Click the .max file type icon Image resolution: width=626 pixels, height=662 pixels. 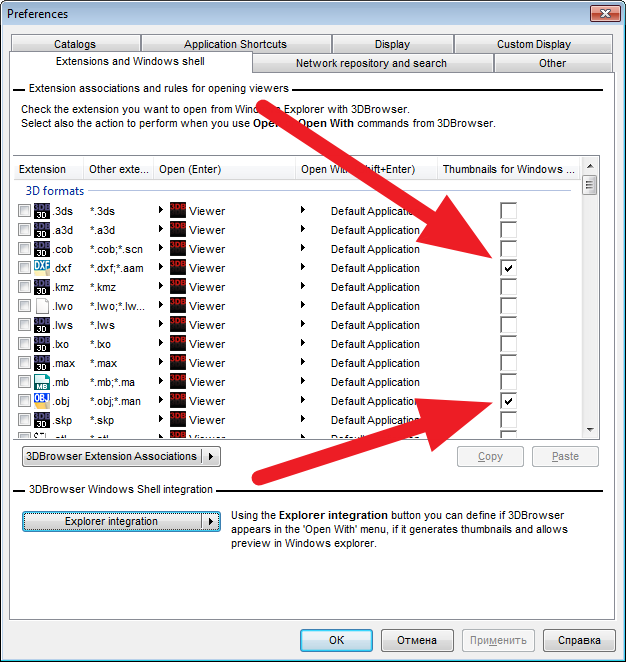click(x=42, y=363)
